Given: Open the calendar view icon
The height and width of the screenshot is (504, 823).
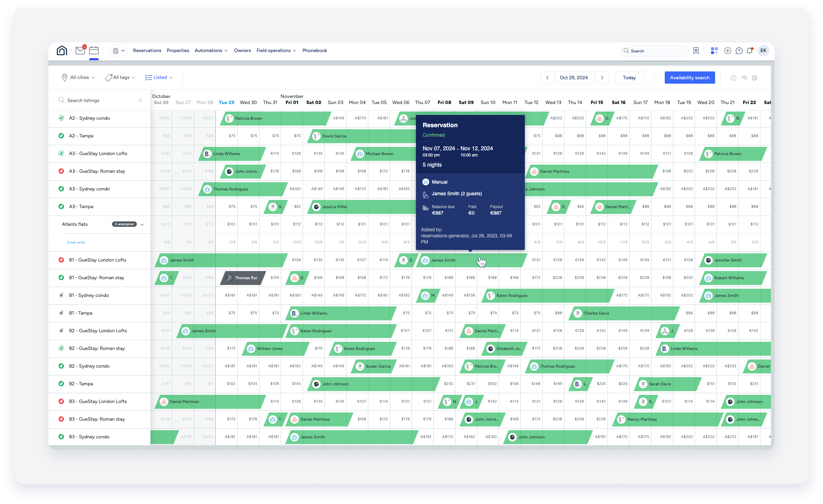Looking at the screenshot, I should 94,51.
